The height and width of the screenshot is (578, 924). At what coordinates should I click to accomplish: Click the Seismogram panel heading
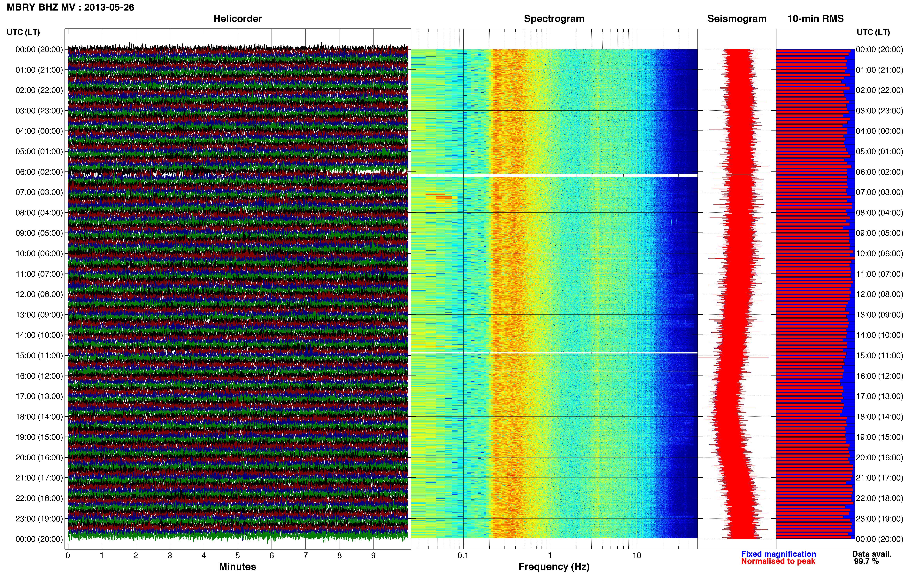point(737,19)
